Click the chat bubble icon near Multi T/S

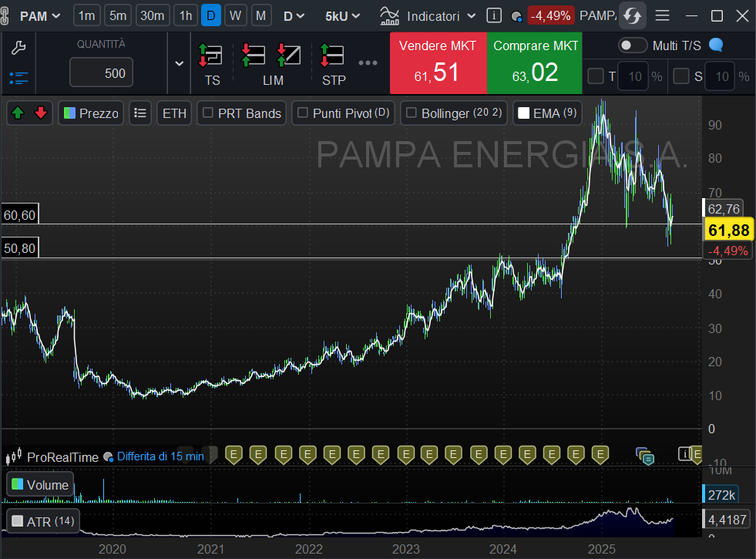(716, 45)
